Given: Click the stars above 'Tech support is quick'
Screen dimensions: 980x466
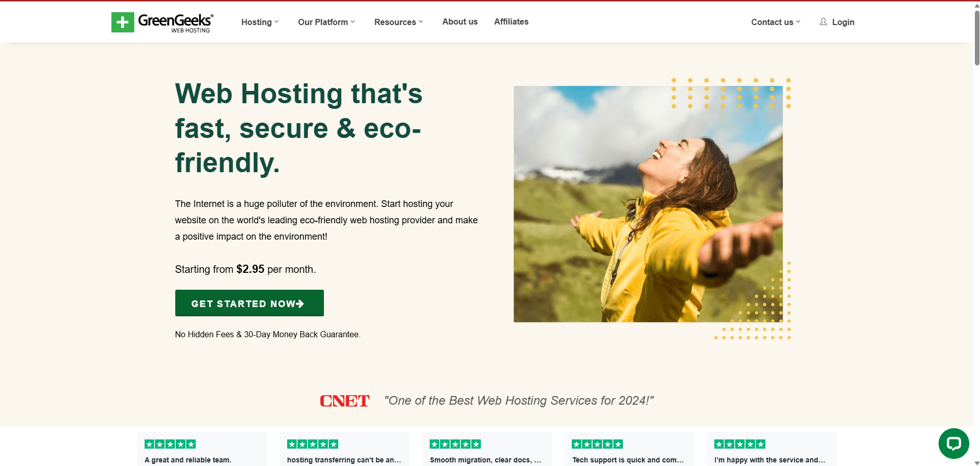Looking at the screenshot, I should pos(597,444).
